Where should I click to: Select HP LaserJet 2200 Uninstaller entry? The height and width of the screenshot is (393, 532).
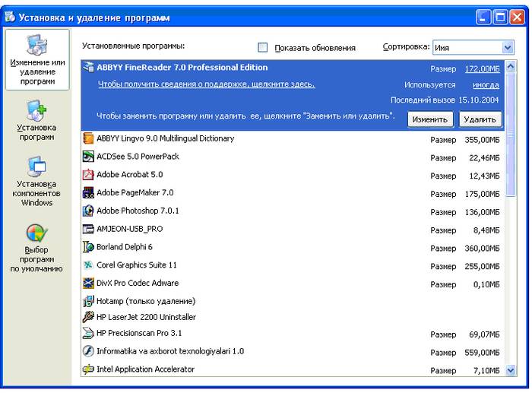[x=146, y=317]
